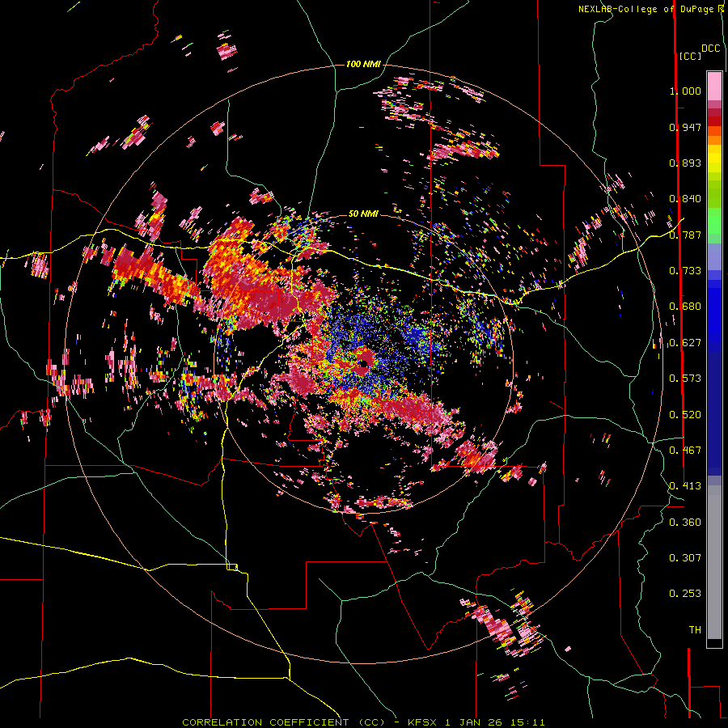Click the TH threshold label in legend

click(x=695, y=630)
